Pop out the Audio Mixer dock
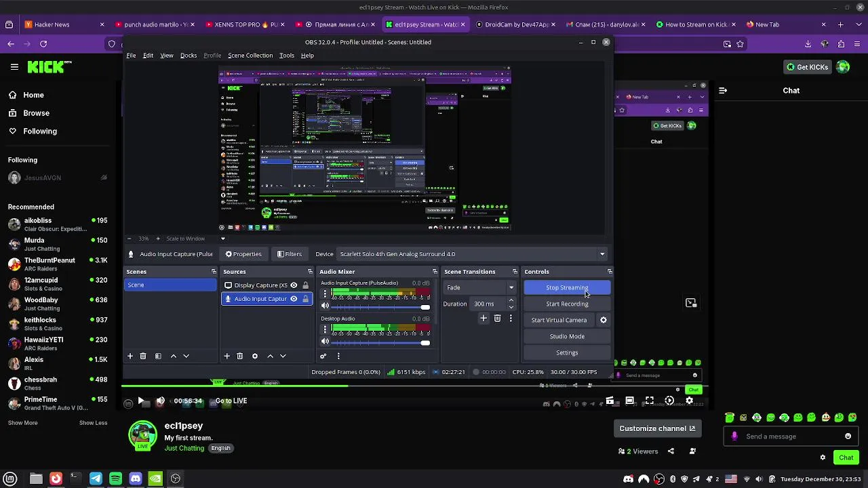Viewport: 868px width, 488px height. point(435,272)
